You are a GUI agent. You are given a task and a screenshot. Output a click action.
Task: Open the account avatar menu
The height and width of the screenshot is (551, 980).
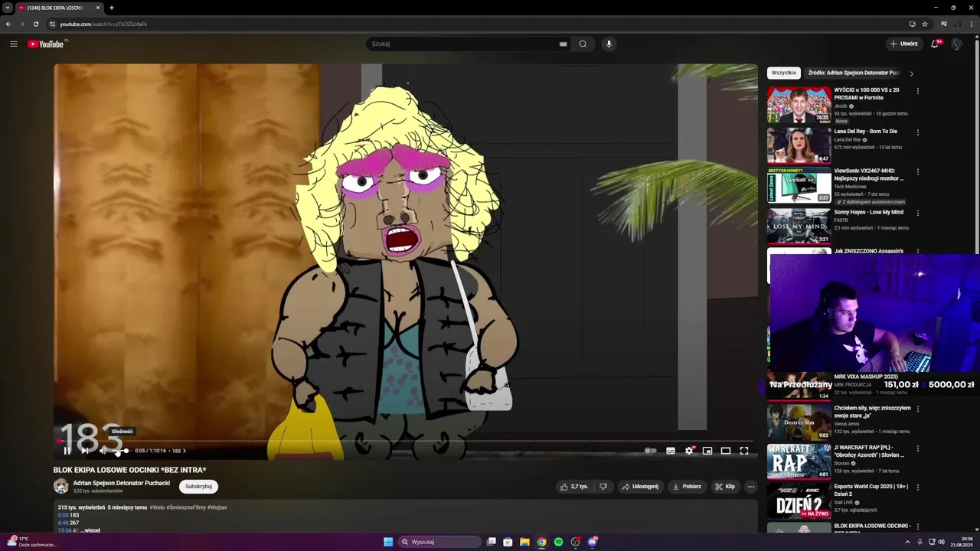[x=957, y=44]
